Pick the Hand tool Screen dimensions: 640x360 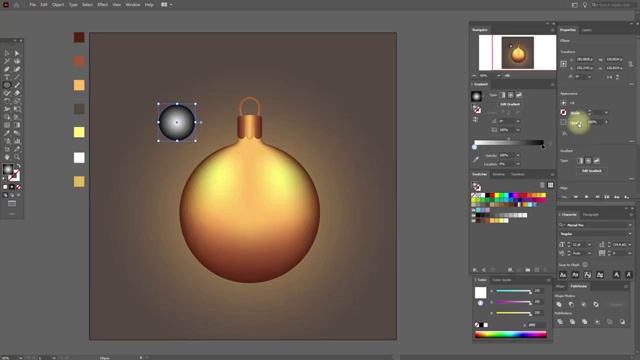click(x=7, y=157)
